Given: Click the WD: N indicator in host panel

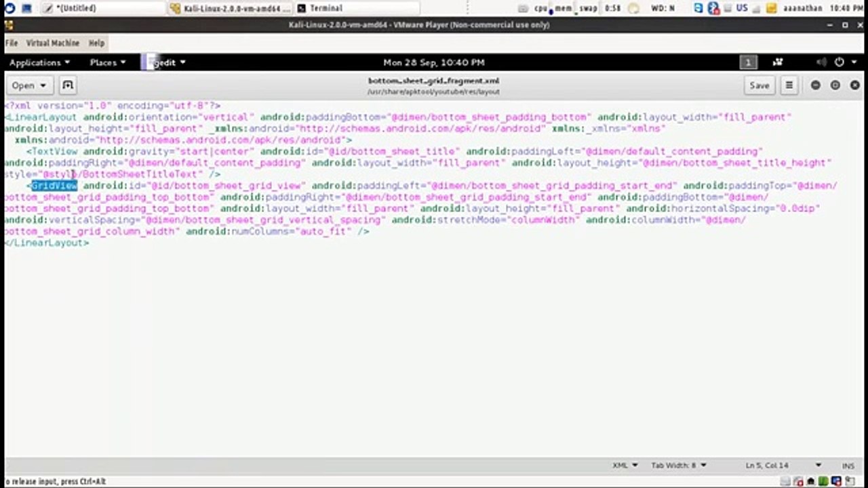Looking at the screenshot, I should (x=663, y=8).
